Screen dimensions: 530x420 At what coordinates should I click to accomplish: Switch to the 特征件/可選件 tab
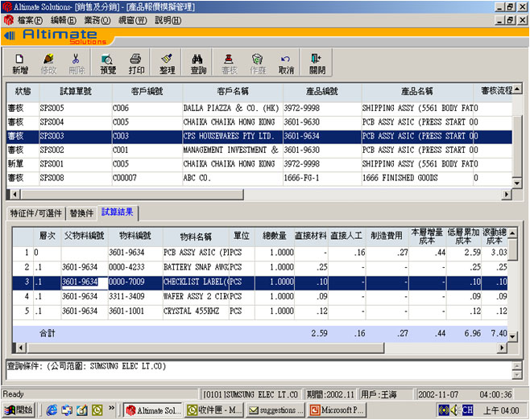pos(35,213)
